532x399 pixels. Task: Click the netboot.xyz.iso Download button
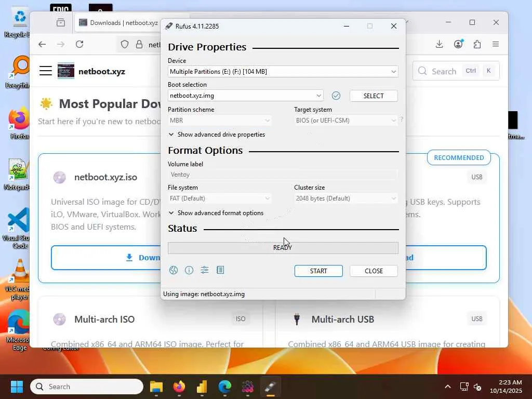point(106,258)
